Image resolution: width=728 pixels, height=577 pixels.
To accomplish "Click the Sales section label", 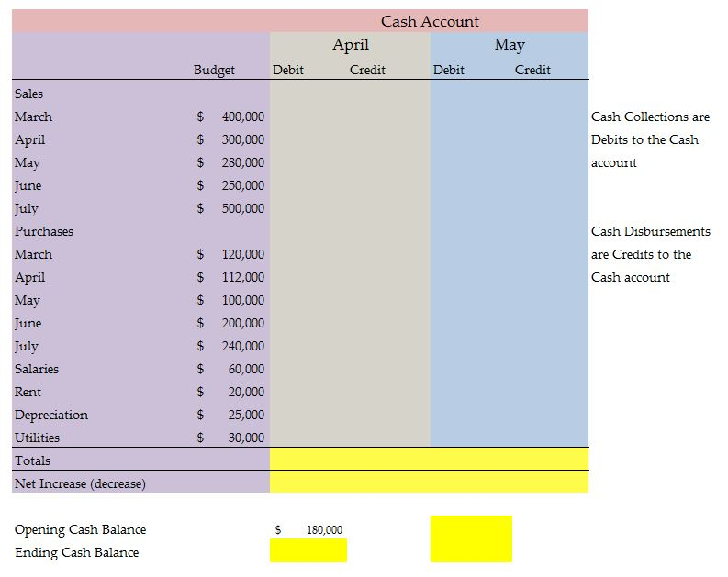I will pos(28,94).
